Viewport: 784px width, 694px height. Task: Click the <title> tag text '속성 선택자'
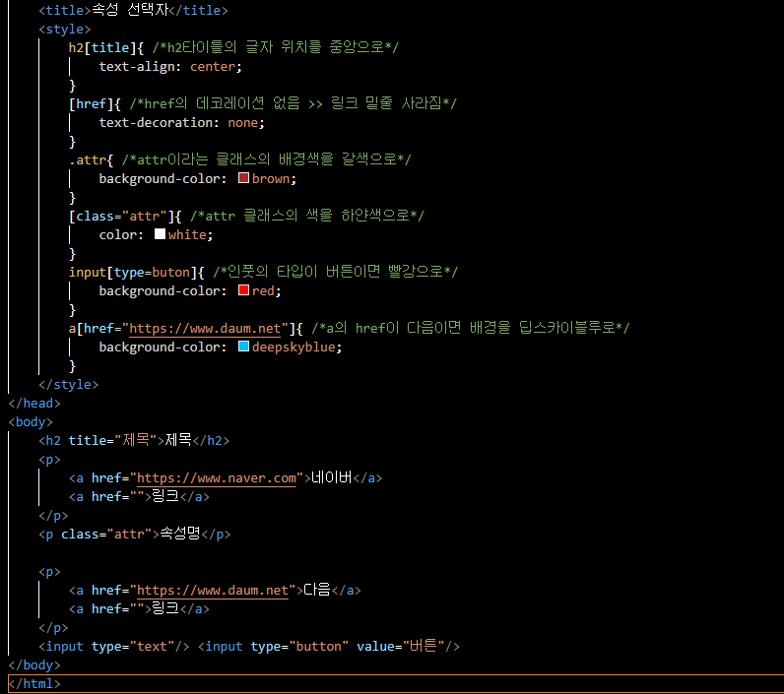(130, 10)
